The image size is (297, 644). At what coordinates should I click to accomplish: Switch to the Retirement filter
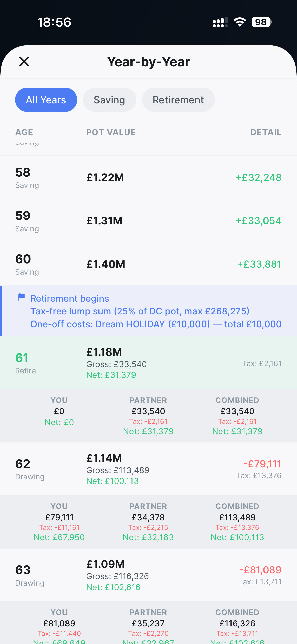178,100
